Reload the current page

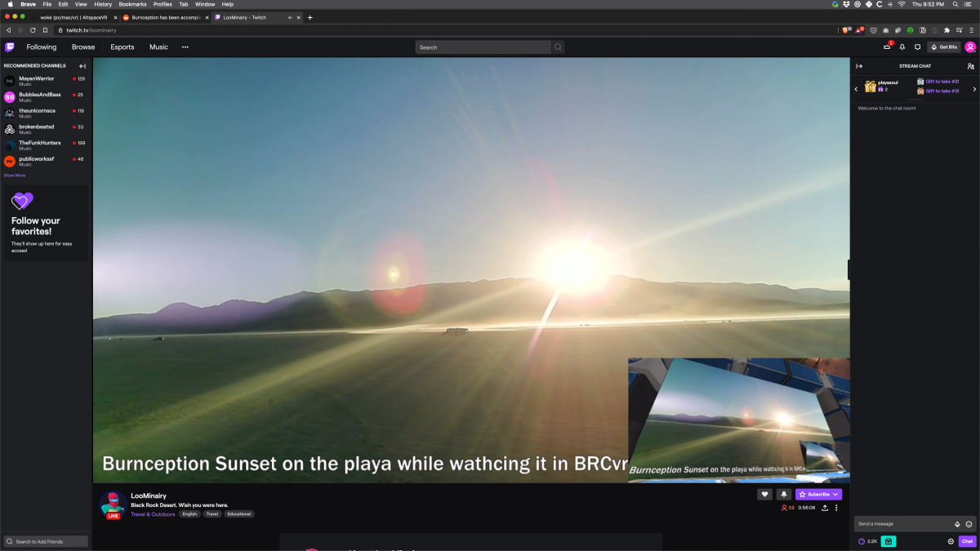(x=33, y=30)
